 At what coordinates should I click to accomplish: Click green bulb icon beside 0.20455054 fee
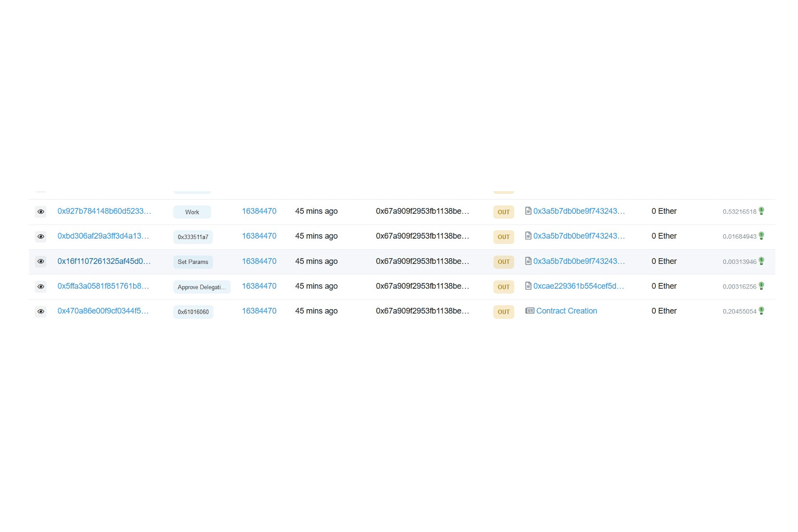761,310
